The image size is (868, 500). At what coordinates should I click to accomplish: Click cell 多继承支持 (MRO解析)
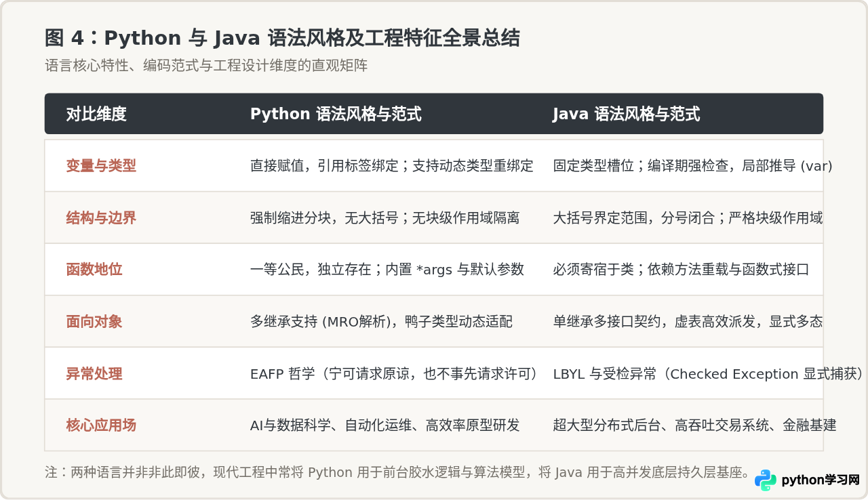click(382, 321)
